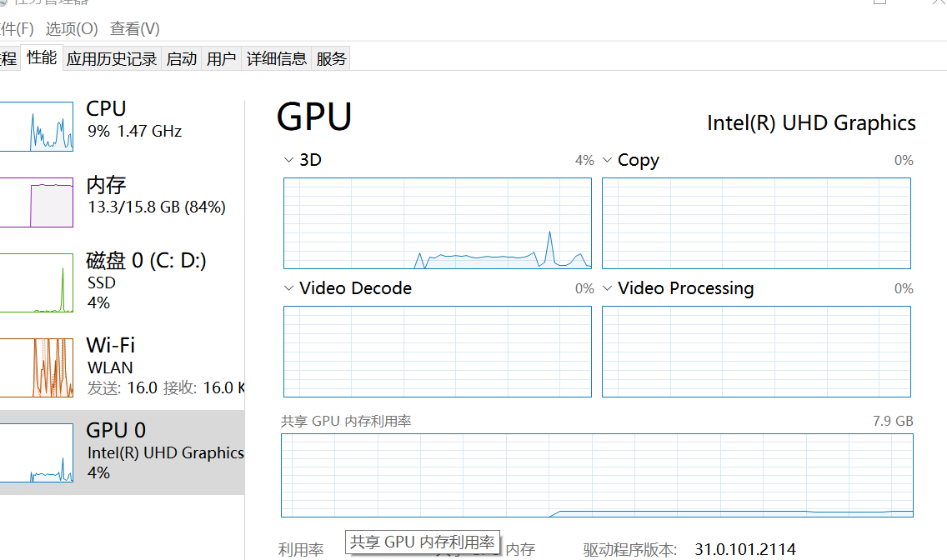Click the Copy engine usage graph
947x560 pixels.
[x=756, y=223]
